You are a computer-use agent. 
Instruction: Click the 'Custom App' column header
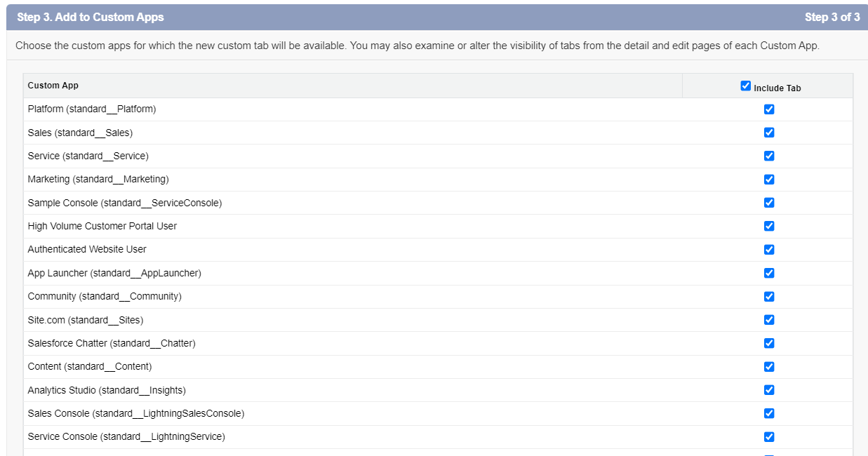[x=53, y=86]
